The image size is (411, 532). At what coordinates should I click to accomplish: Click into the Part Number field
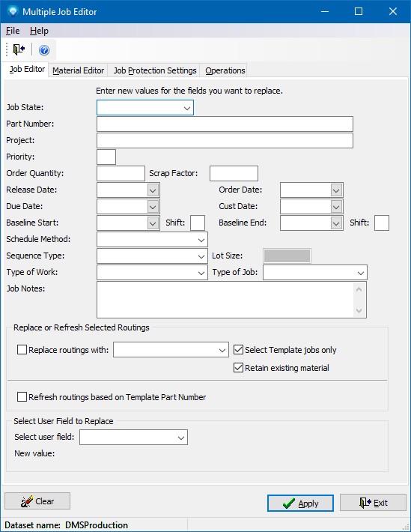pyautogui.click(x=225, y=124)
